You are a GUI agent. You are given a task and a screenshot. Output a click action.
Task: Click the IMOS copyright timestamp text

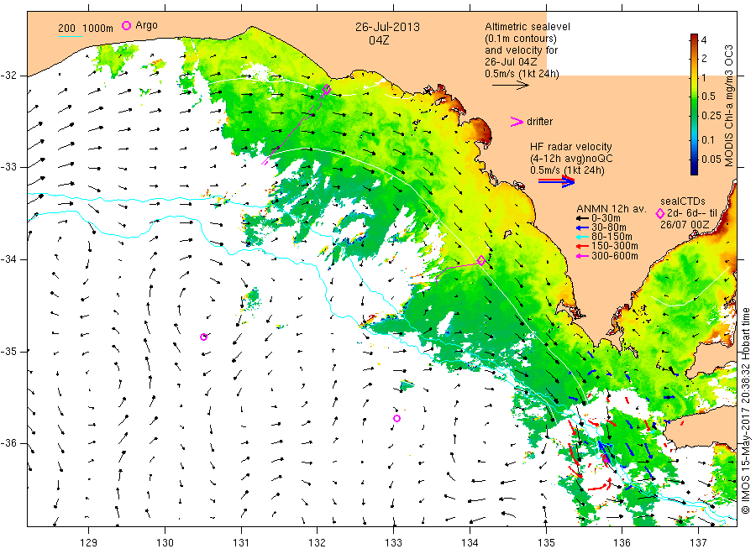tap(745, 411)
